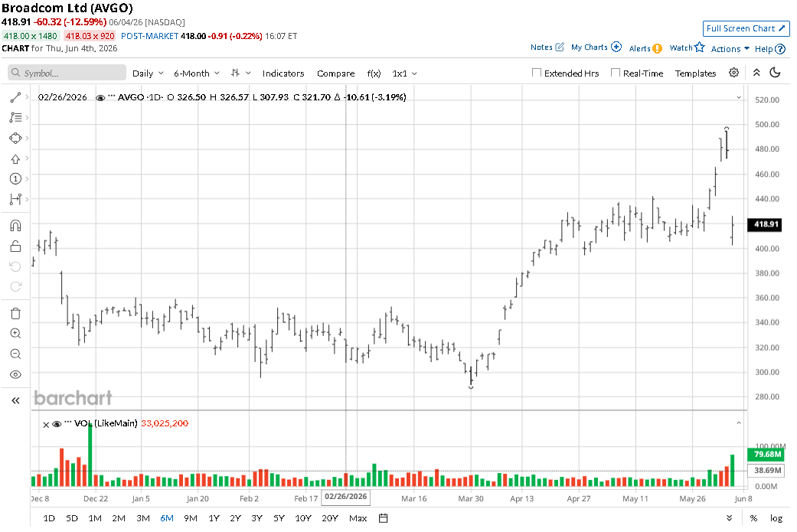Toggle percent scale button

coord(753,518)
